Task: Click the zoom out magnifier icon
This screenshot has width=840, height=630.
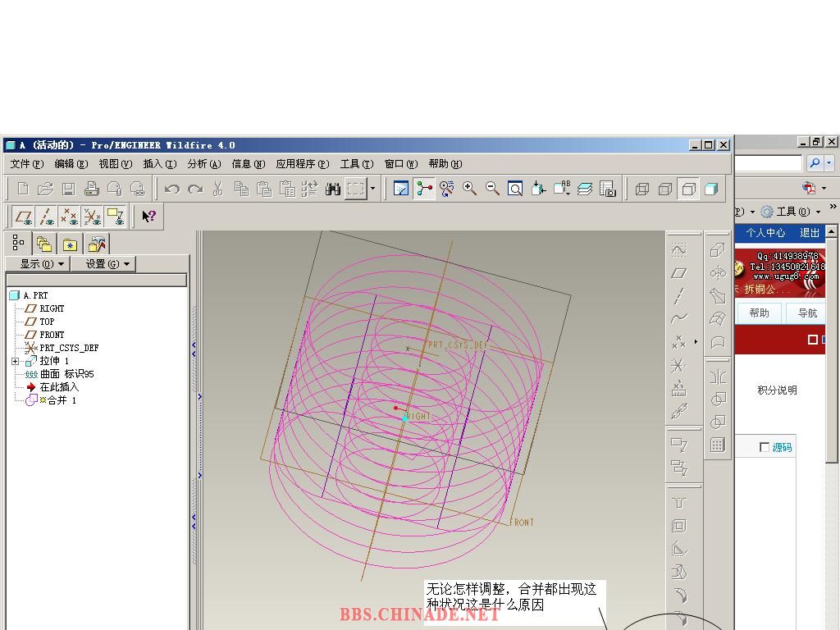Action: [x=492, y=189]
